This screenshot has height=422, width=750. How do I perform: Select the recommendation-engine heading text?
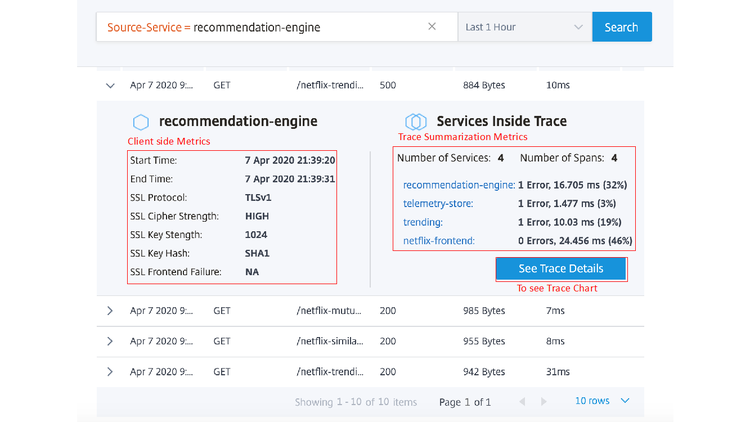point(238,121)
